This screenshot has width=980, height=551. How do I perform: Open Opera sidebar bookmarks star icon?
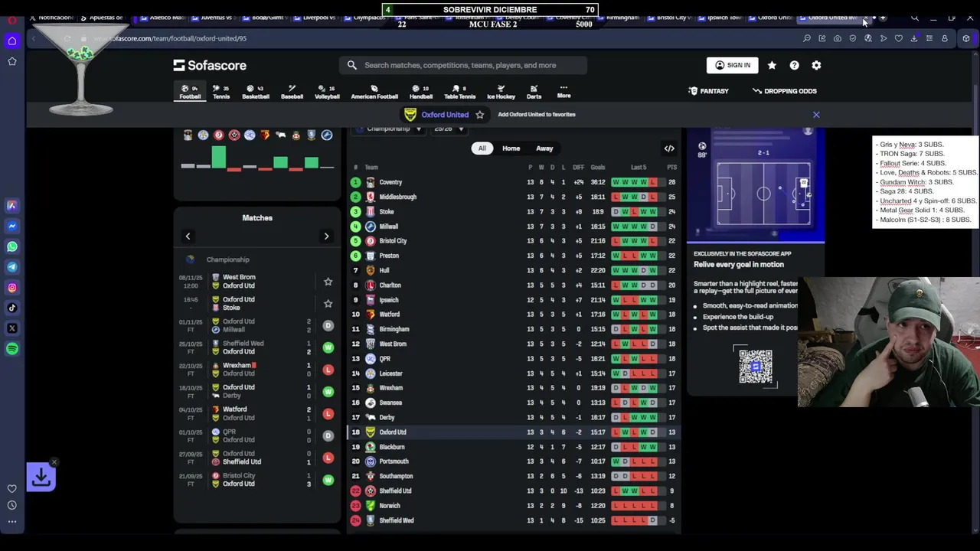(x=12, y=61)
